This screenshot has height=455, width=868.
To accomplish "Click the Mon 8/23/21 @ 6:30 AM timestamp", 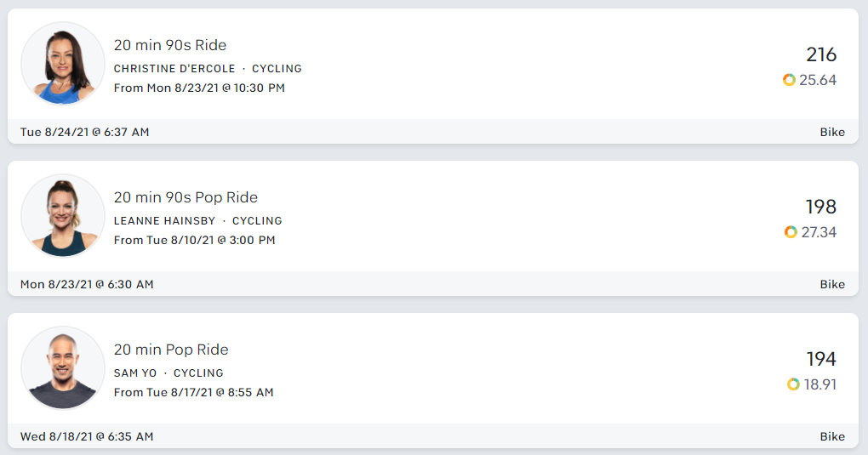I will (x=87, y=284).
